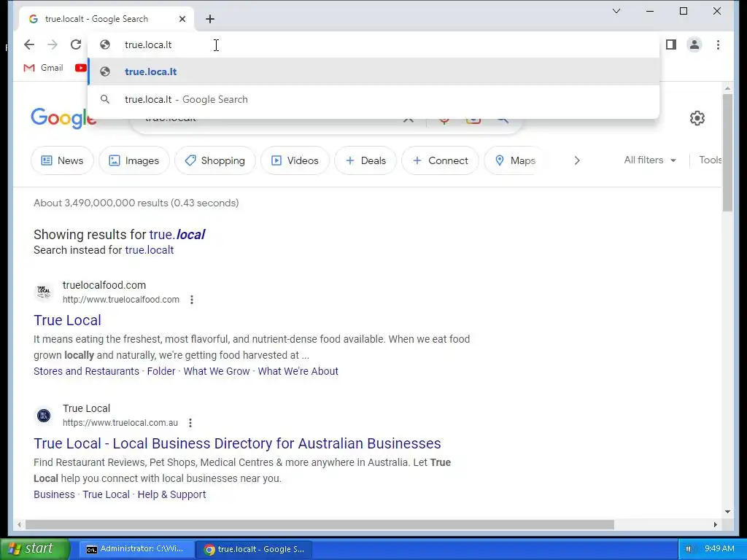Click the truelocal.com.au favicon
The width and height of the screenshot is (747, 560).
44,415
